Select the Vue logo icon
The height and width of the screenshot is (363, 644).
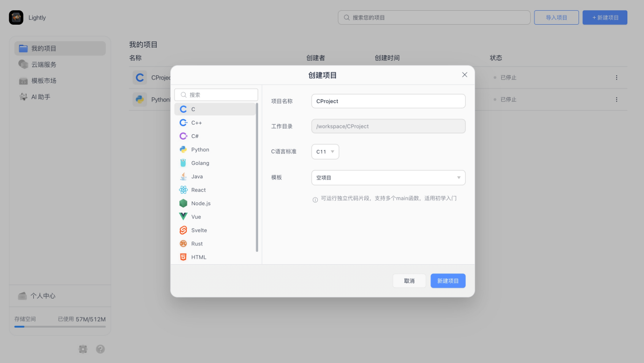(x=184, y=216)
